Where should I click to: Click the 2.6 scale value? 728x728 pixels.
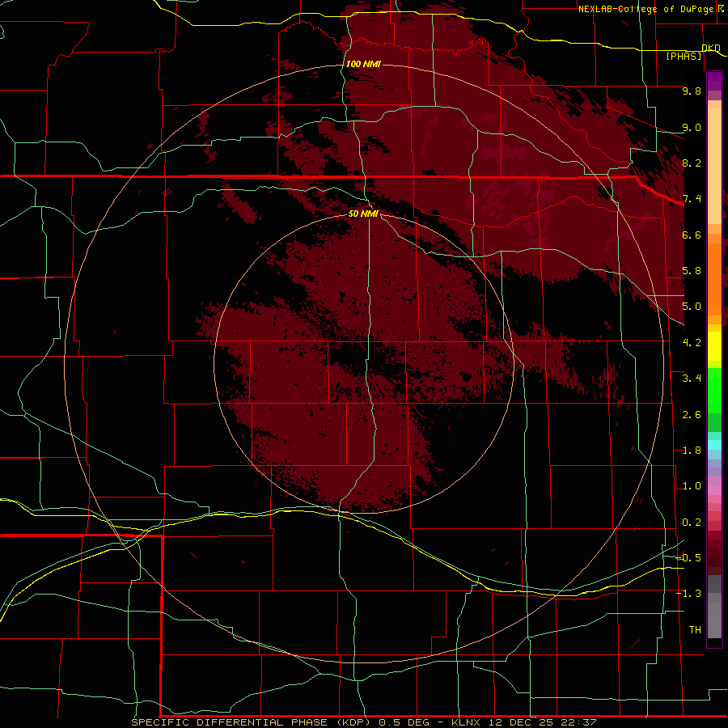(692, 415)
